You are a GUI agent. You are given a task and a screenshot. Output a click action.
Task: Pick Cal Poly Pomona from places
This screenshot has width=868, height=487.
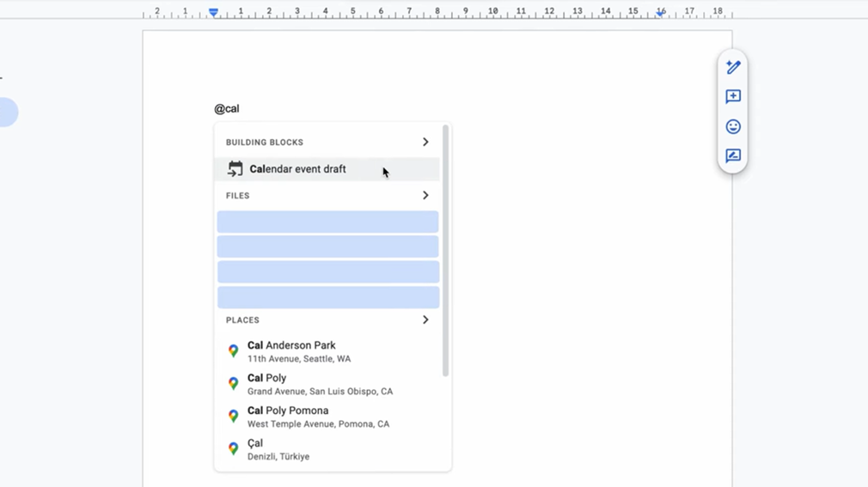click(x=327, y=417)
